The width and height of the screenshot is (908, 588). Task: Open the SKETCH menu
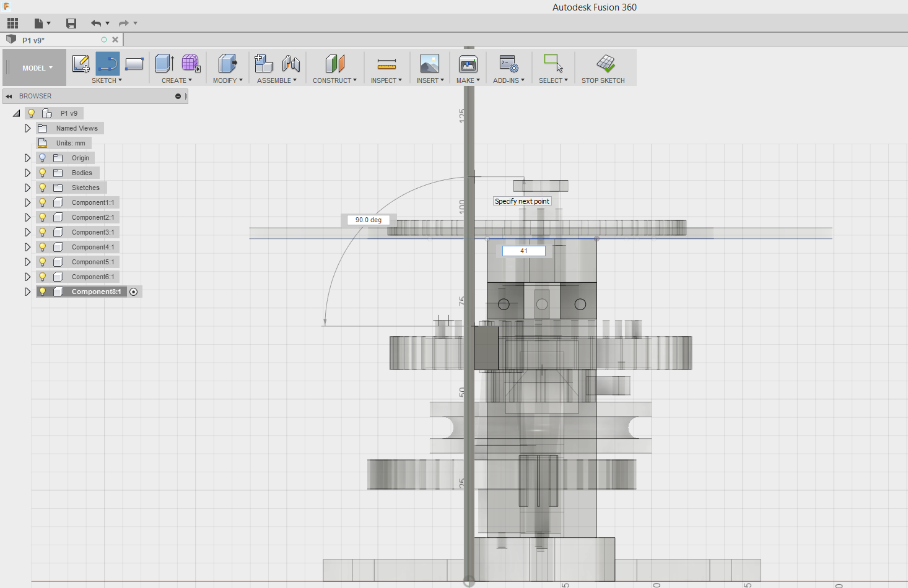tap(107, 80)
